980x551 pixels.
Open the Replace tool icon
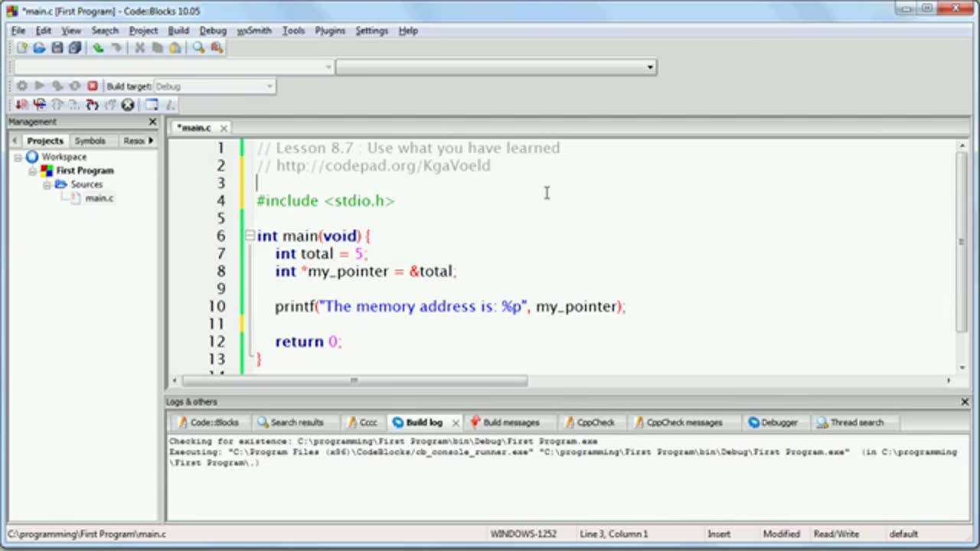[x=217, y=47]
